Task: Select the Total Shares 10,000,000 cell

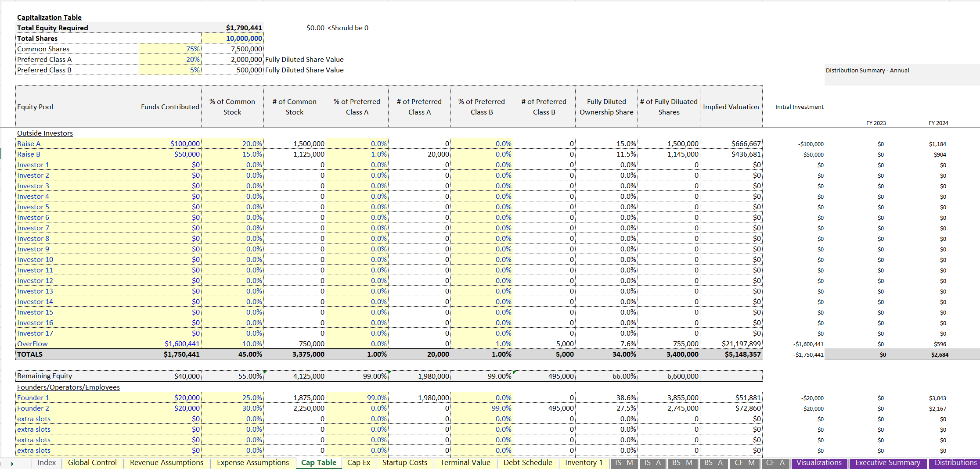Action: (x=232, y=38)
